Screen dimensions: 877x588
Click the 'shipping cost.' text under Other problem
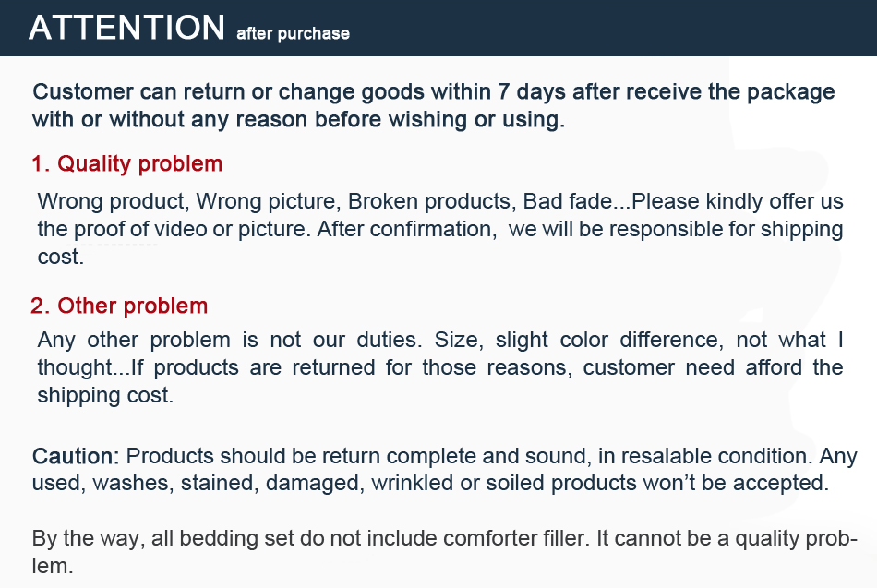(105, 396)
